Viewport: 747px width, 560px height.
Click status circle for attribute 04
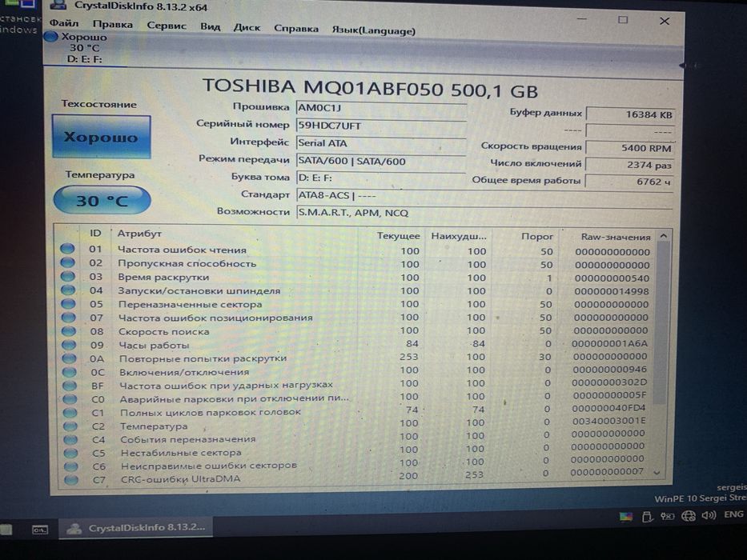[68, 290]
